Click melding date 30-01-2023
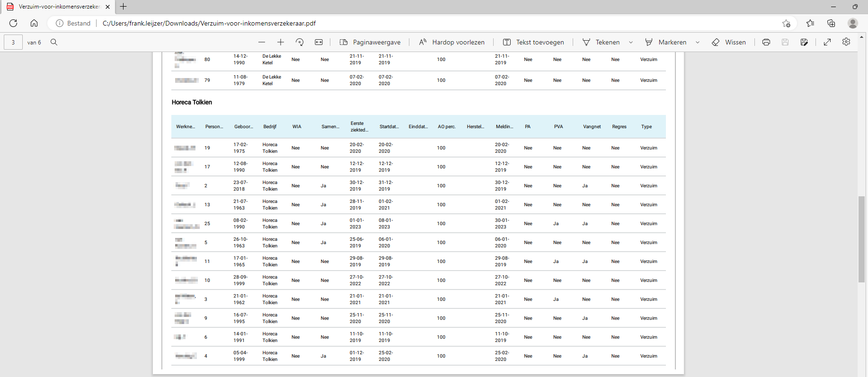The width and height of the screenshot is (868, 377). (x=502, y=224)
